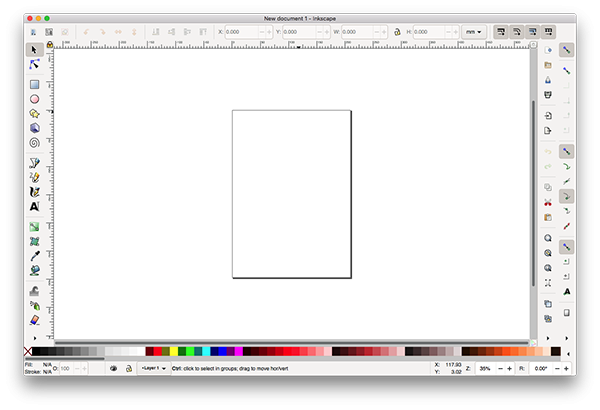
Task: Select the Calligraphy tool
Action: click(34, 192)
